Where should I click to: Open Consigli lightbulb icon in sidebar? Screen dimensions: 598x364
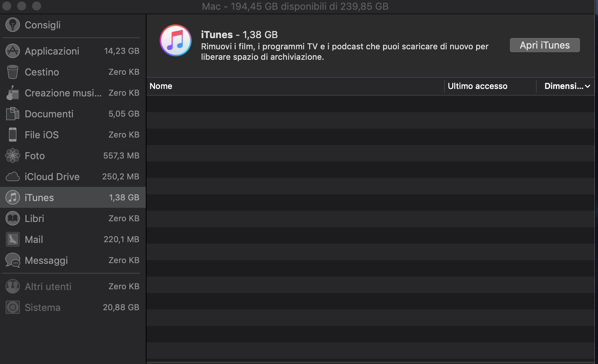pos(13,25)
